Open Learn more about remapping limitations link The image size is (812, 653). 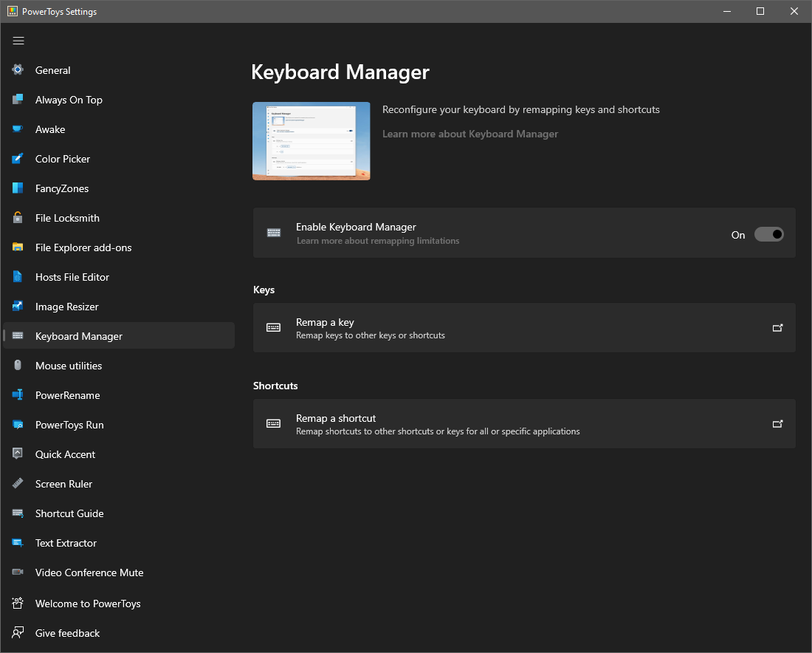[377, 241]
